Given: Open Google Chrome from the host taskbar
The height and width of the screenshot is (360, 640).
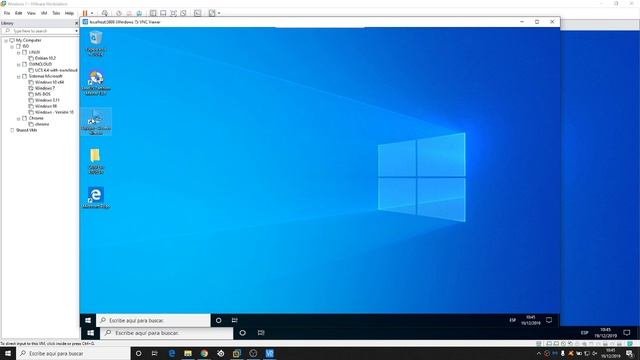Looking at the screenshot, I should pos(204,353).
